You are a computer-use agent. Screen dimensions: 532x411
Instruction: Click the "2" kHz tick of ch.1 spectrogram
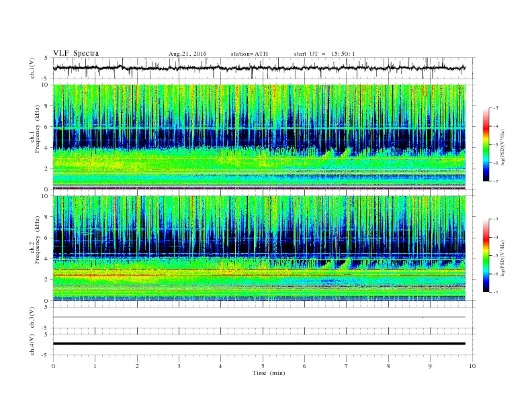click(x=47, y=169)
